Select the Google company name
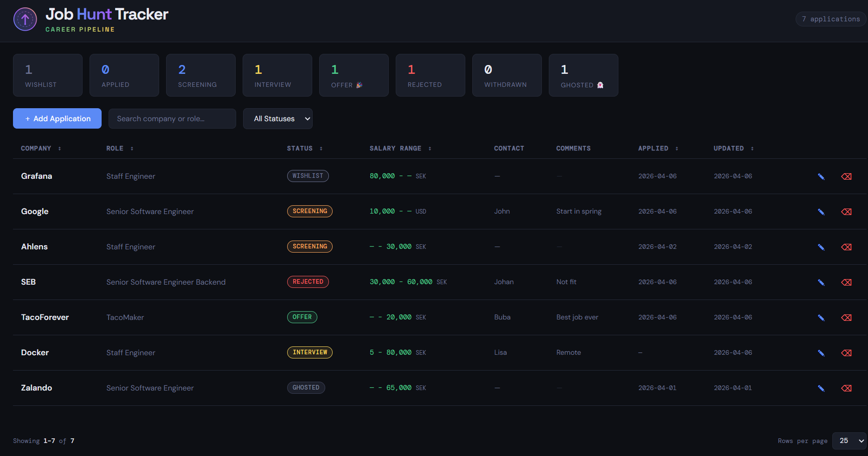Image resolution: width=868 pixels, height=456 pixels. point(35,211)
